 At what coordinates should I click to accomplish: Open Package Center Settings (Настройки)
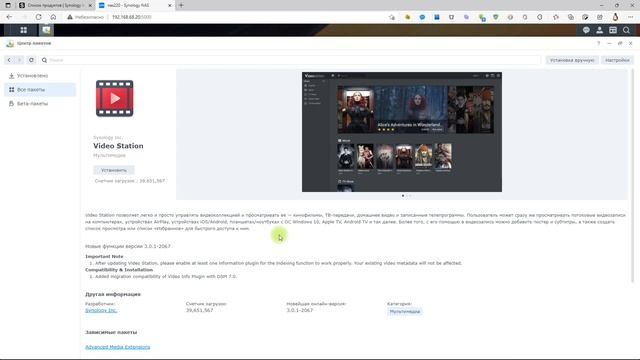pyautogui.click(x=617, y=60)
